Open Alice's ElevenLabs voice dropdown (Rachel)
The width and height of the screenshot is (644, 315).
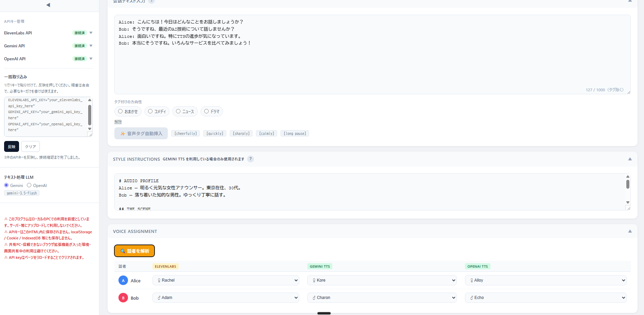(x=226, y=280)
